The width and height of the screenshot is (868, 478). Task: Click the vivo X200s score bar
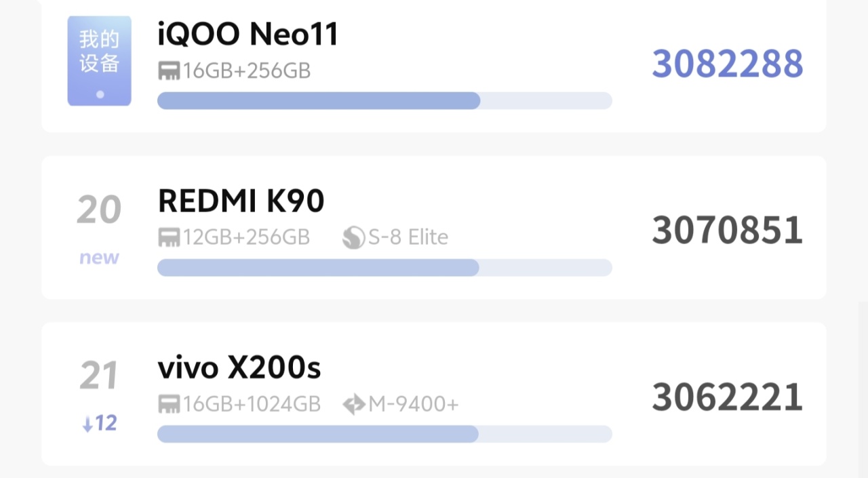coord(384,435)
